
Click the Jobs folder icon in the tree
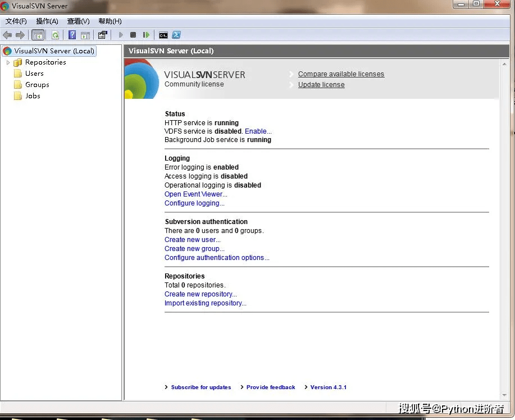click(x=18, y=96)
